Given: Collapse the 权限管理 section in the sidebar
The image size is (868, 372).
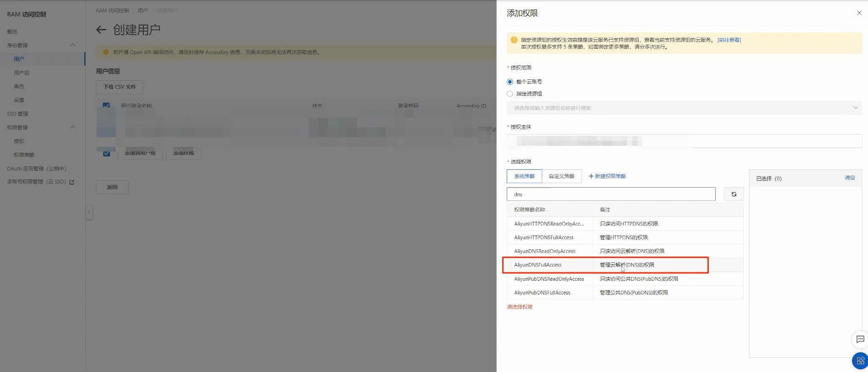Looking at the screenshot, I should 73,127.
